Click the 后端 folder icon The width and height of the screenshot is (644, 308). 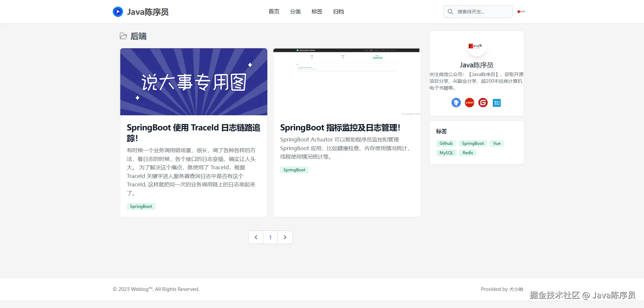click(123, 36)
